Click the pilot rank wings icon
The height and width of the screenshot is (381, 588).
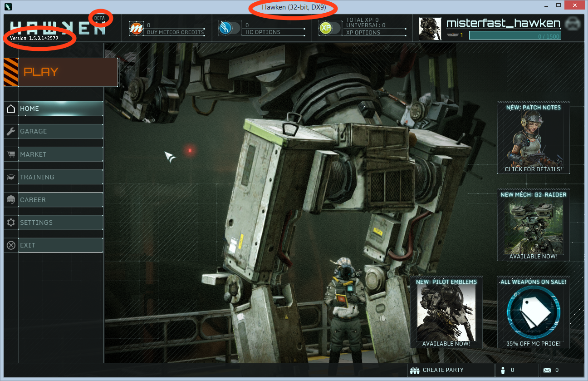pos(452,35)
